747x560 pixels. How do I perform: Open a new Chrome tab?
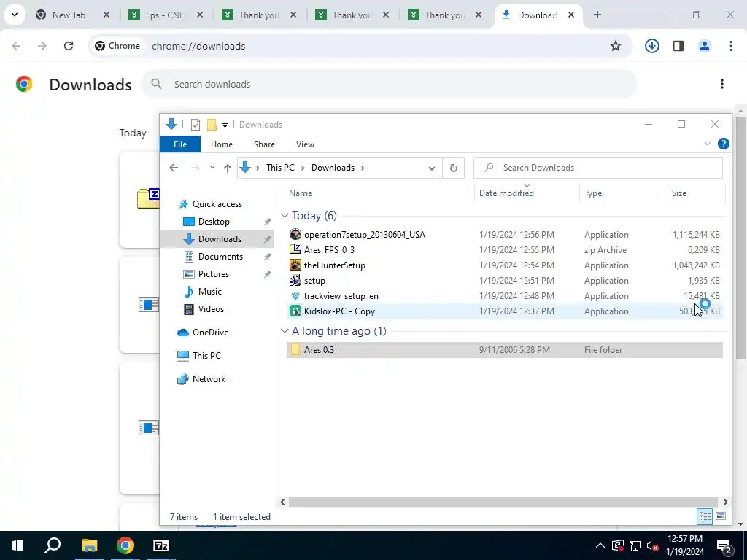(597, 15)
